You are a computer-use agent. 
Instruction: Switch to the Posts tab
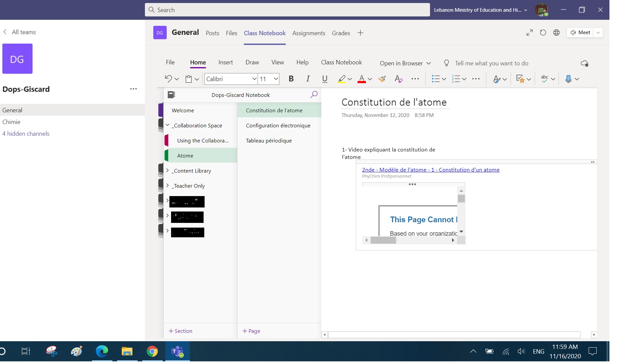[212, 33]
